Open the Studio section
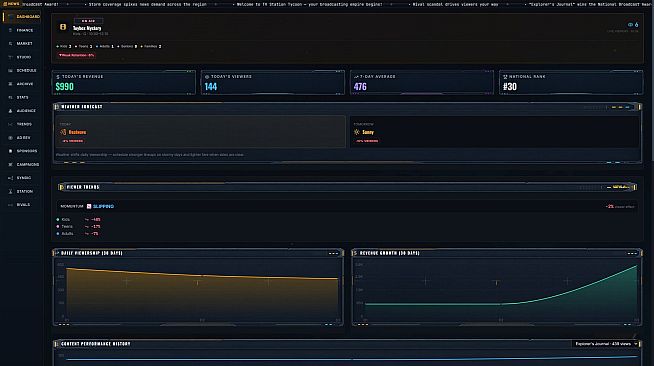This screenshot has width=654, height=366. (23, 57)
